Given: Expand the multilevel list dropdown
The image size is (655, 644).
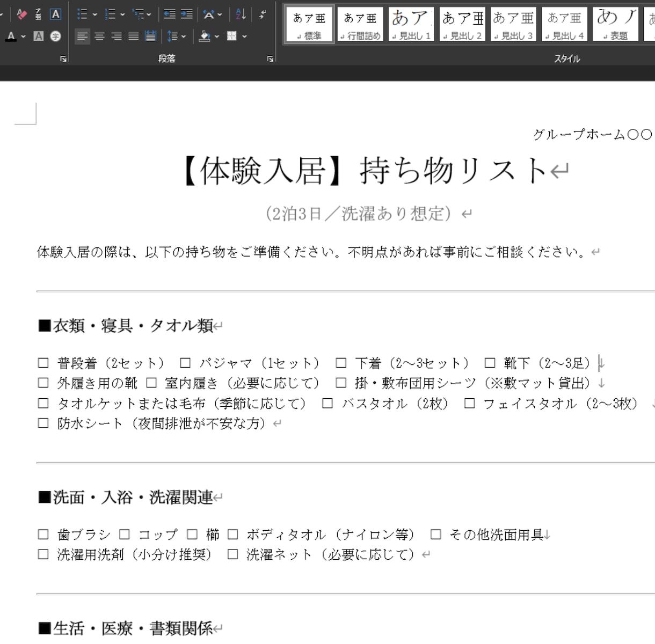Looking at the screenshot, I should pyautogui.click(x=149, y=14).
